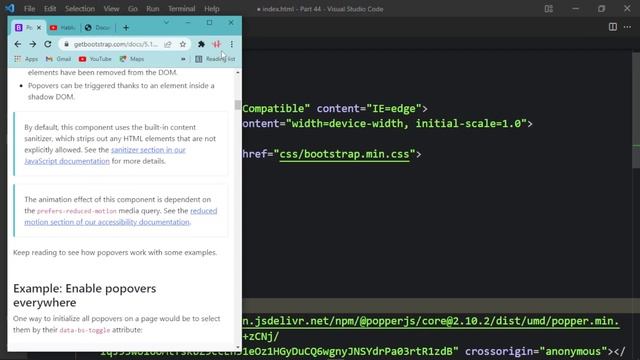Open the Go menu in VS Code
This screenshot has width=640, height=360.
[133, 9]
